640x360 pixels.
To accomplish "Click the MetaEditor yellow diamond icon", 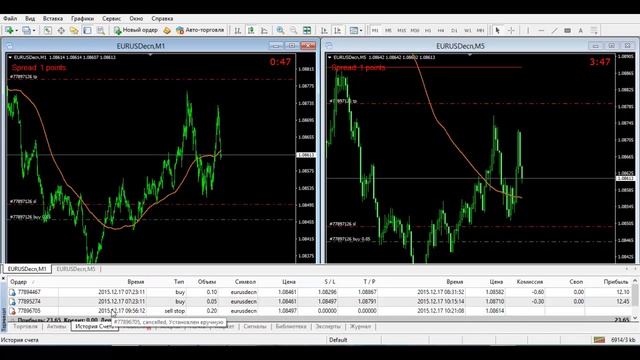I will (167, 30).
